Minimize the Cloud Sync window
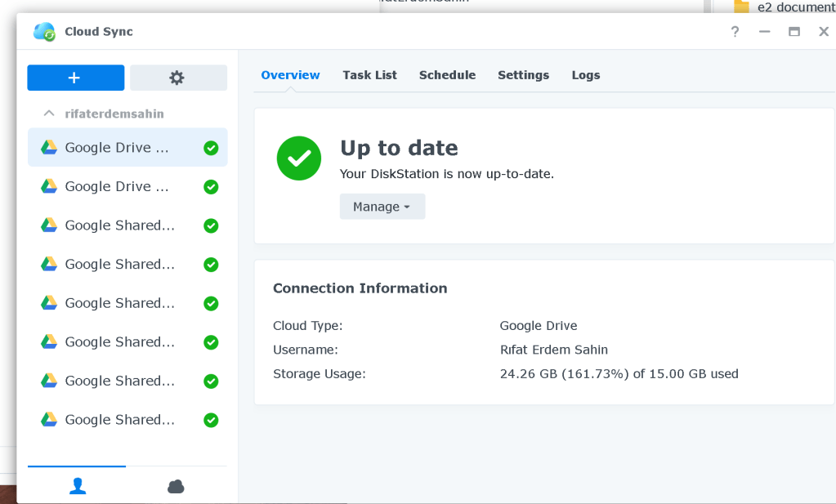 point(765,31)
